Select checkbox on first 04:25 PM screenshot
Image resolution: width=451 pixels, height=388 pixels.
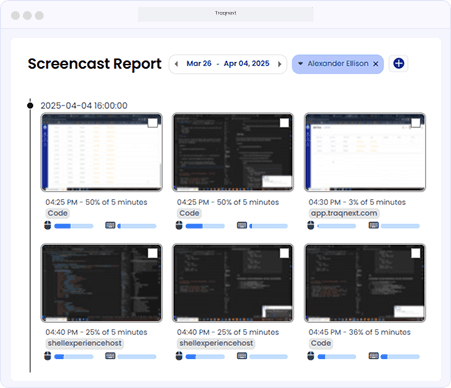coord(152,123)
